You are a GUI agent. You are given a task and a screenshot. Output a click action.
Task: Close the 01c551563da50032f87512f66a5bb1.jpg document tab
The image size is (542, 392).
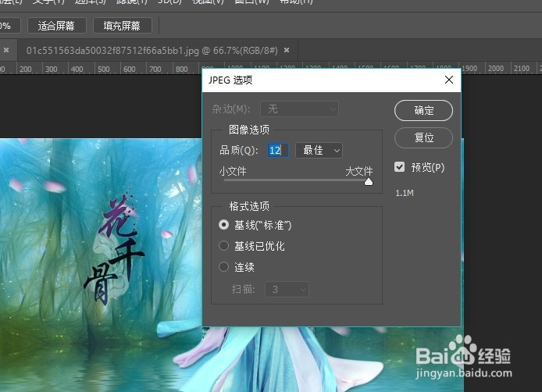[x=287, y=51]
